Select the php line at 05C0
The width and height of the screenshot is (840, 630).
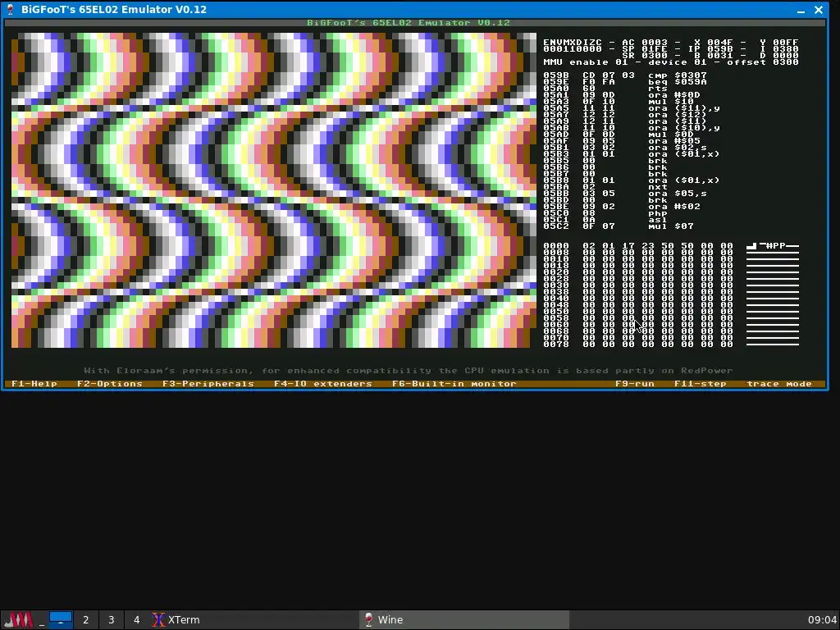coord(605,212)
